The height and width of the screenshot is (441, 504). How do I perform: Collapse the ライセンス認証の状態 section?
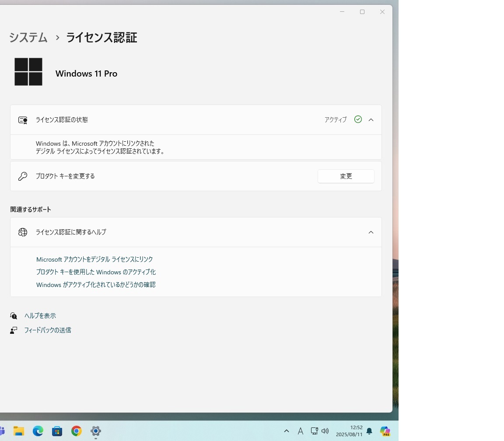[x=371, y=119]
